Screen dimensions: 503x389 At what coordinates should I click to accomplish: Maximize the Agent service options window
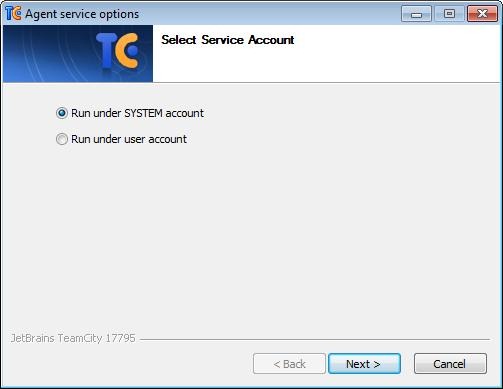pyautogui.click(x=449, y=14)
